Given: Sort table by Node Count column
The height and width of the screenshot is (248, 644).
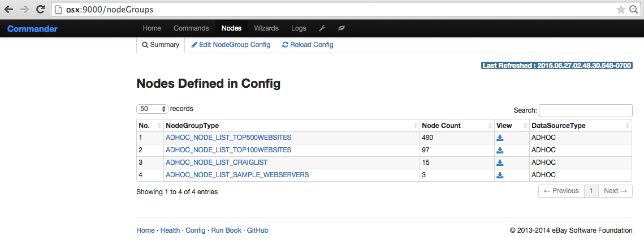Looking at the screenshot, I should [455, 125].
